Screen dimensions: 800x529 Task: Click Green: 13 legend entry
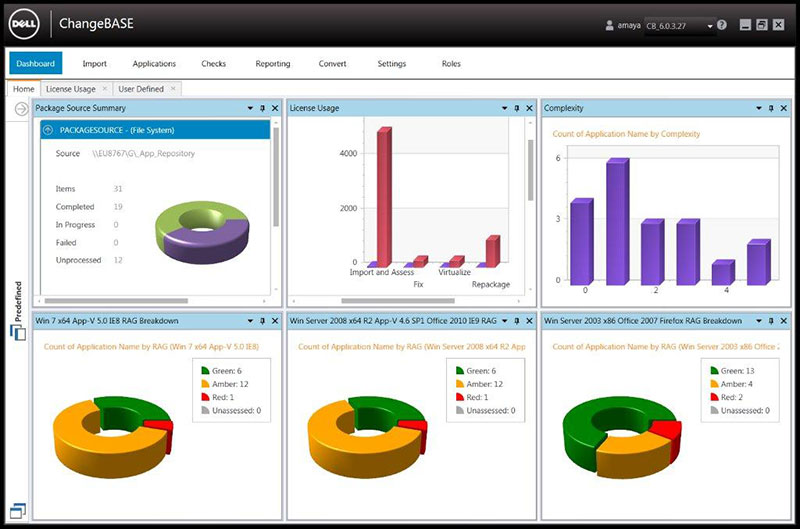point(732,371)
